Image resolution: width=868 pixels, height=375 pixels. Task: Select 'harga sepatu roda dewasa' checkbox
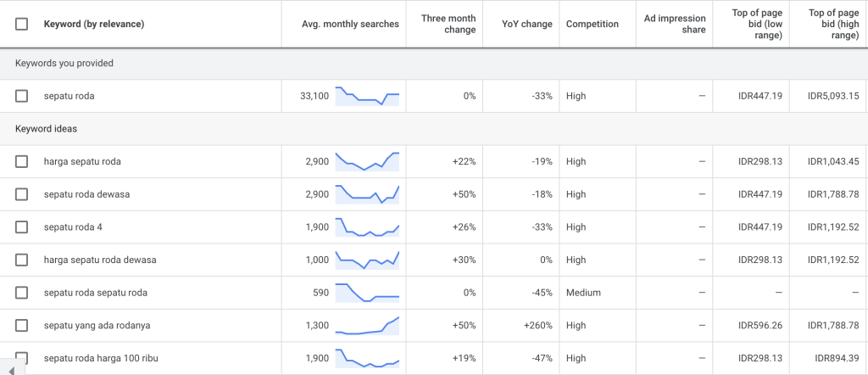21,260
